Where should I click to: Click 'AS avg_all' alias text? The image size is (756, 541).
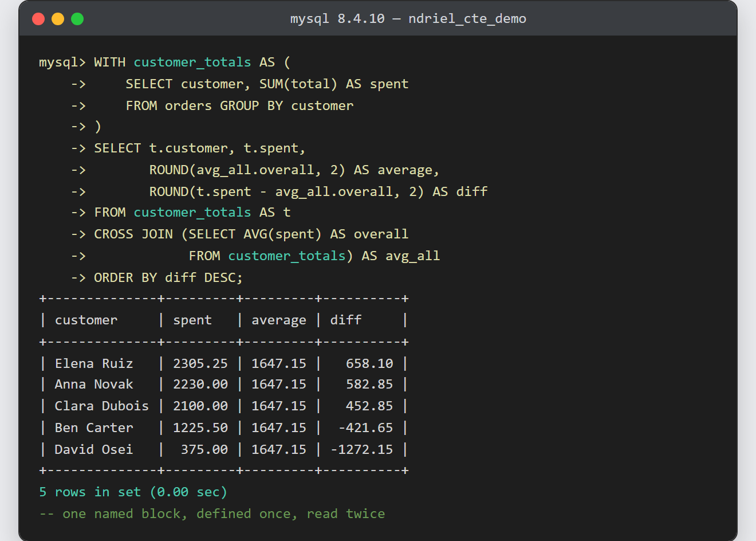[x=401, y=256]
